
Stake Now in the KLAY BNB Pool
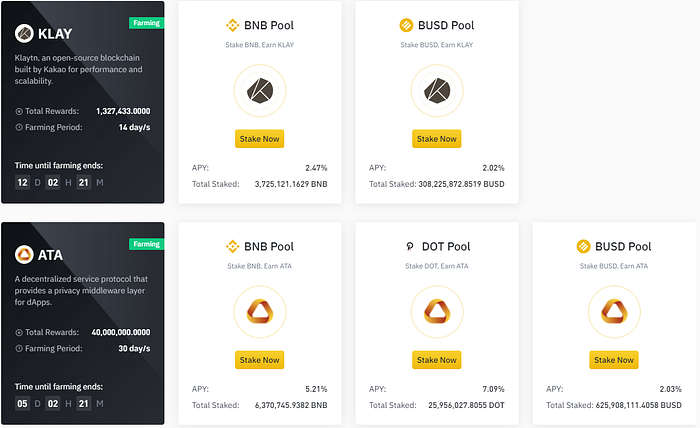(259, 139)
